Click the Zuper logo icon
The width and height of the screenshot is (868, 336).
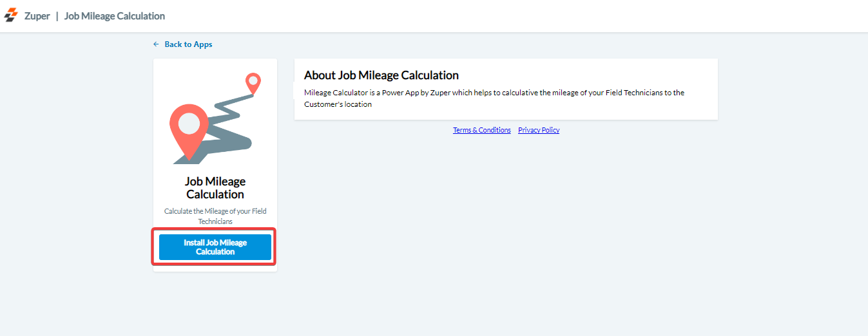[11, 15]
